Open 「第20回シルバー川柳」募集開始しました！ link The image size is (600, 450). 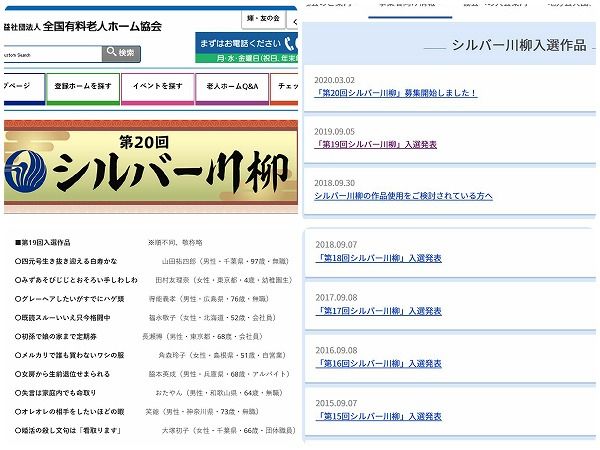pyautogui.click(x=395, y=93)
